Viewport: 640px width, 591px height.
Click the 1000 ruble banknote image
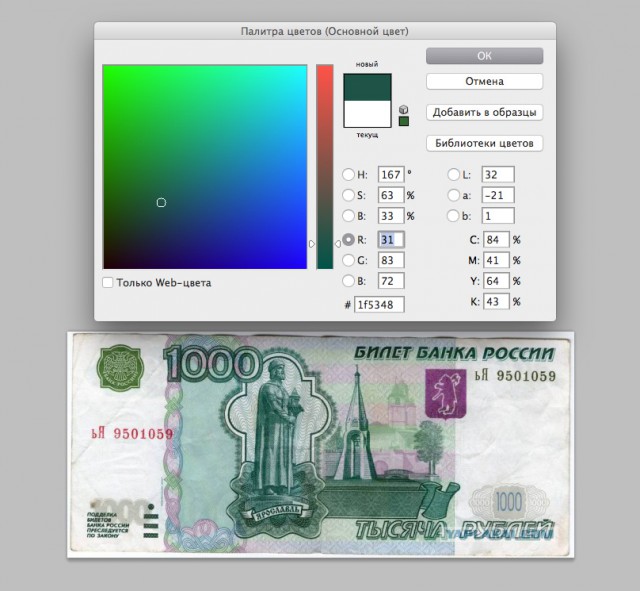coord(321,444)
